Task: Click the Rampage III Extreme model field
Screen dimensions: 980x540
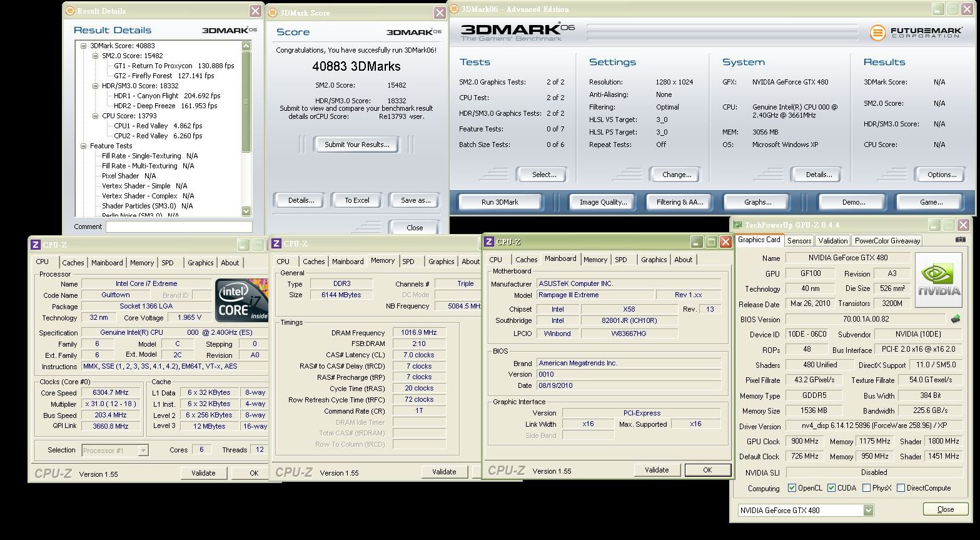Action: click(x=595, y=295)
